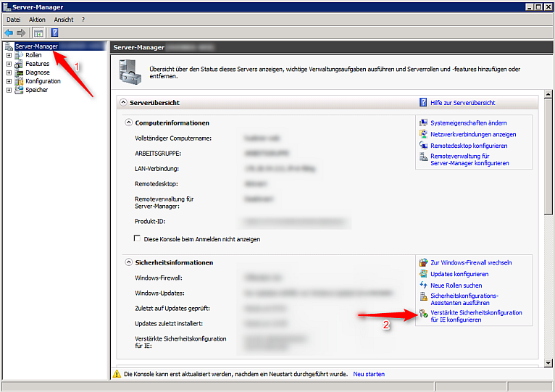Screen dimensions: 555x392
Task: Click Remotedesktop konfigurieren link
Action: (469, 146)
